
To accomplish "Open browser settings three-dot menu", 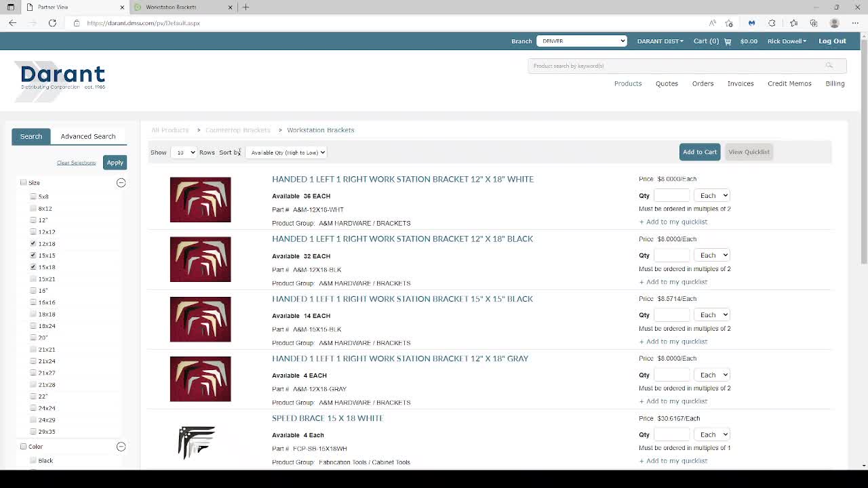I will [855, 23].
